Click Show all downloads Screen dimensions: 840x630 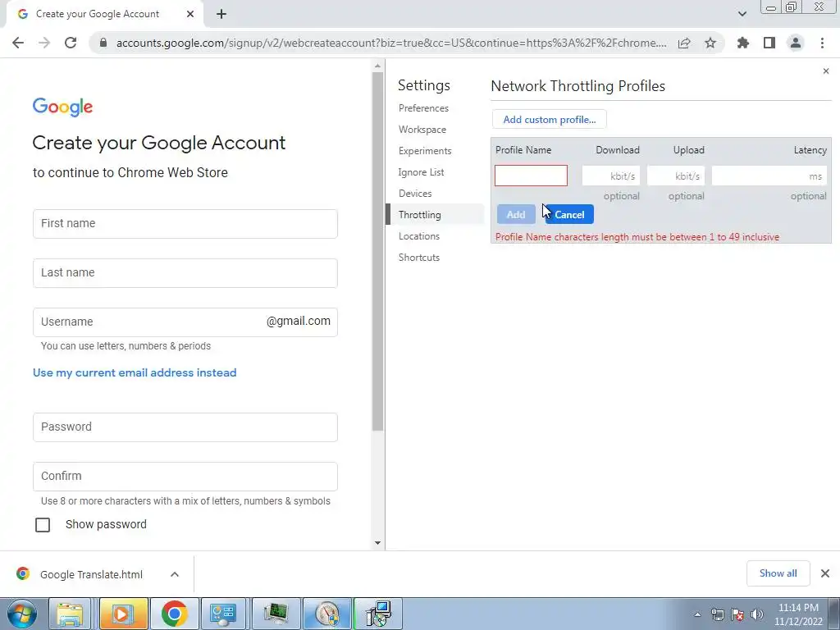click(x=778, y=573)
